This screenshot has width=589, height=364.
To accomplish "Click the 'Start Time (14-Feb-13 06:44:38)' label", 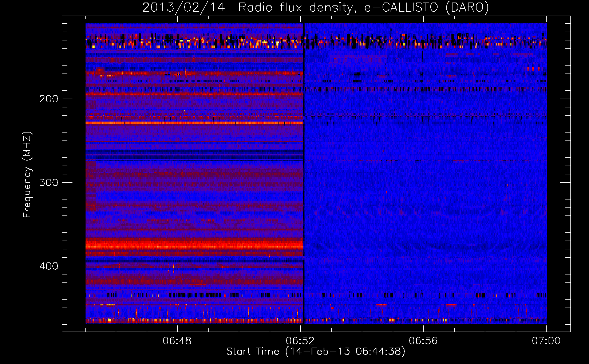I will pyautogui.click(x=316, y=352).
